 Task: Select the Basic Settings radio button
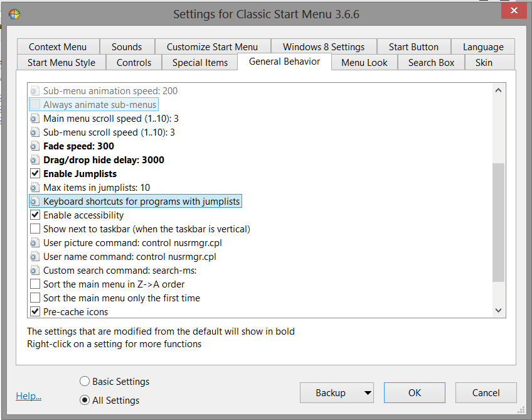[x=85, y=381]
